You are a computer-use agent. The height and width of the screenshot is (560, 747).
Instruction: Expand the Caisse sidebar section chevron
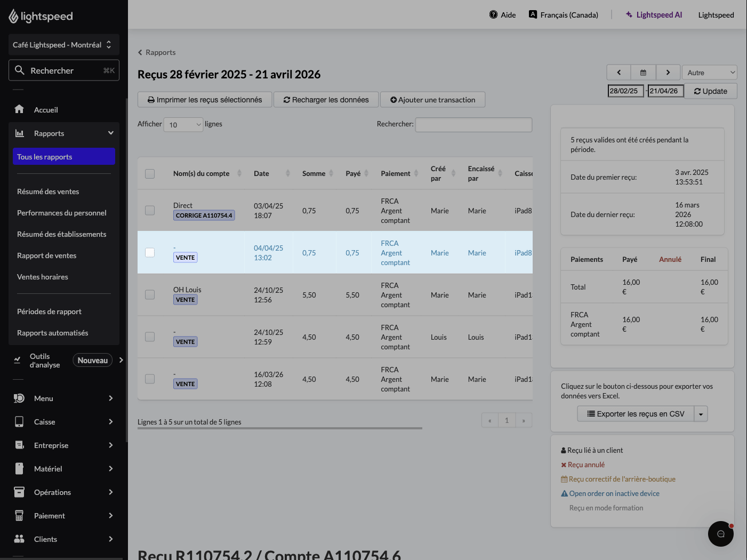click(111, 422)
